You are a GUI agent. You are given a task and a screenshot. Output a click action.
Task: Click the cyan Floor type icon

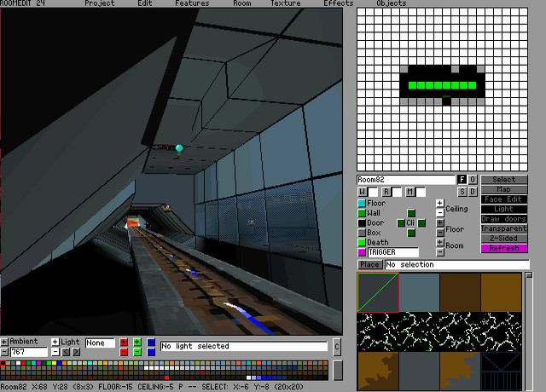point(362,204)
